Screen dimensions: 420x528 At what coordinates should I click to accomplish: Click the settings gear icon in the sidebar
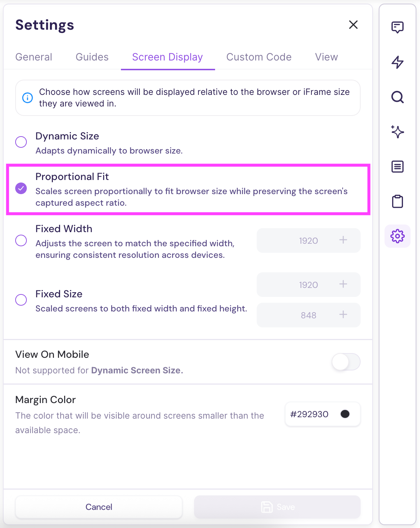tap(397, 236)
